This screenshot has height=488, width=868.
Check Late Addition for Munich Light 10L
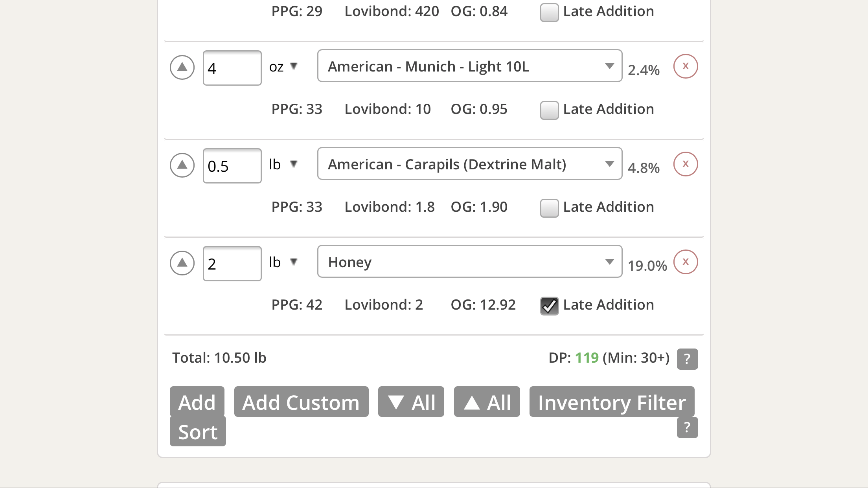tap(549, 110)
